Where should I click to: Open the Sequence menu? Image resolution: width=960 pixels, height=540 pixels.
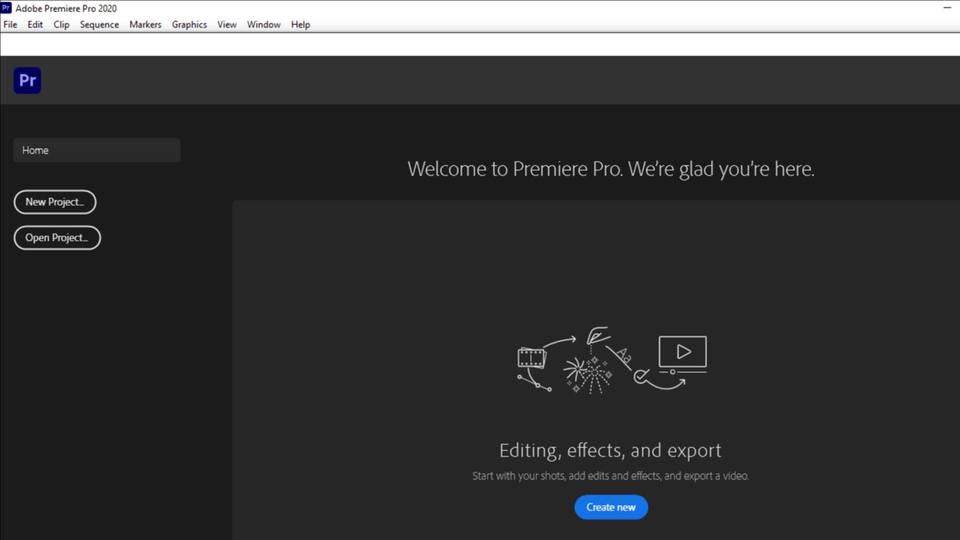coord(99,24)
